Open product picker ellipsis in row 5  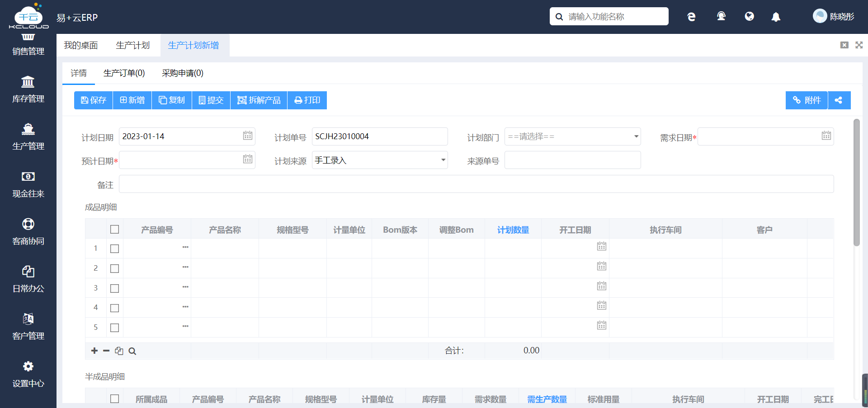(185, 326)
